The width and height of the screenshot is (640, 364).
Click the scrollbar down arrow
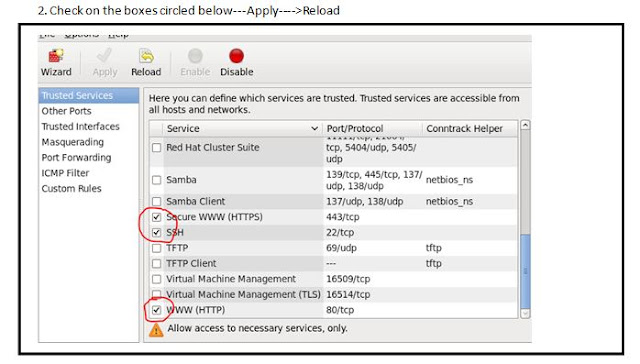[x=525, y=313]
